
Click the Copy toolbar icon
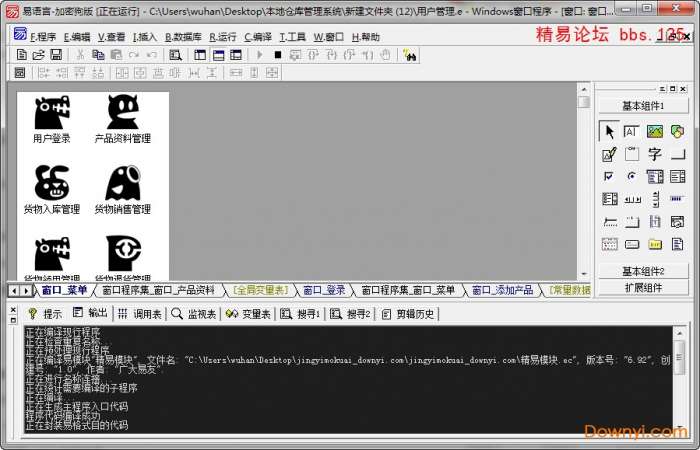(98, 55)
